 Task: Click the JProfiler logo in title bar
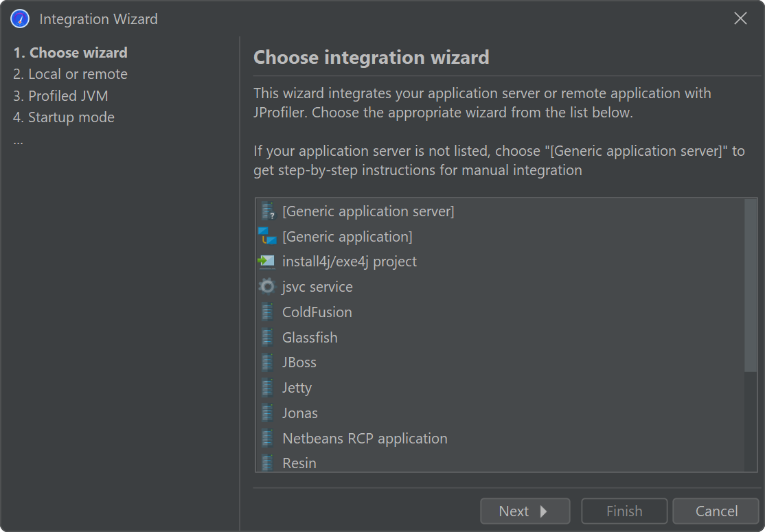point(20,19)
